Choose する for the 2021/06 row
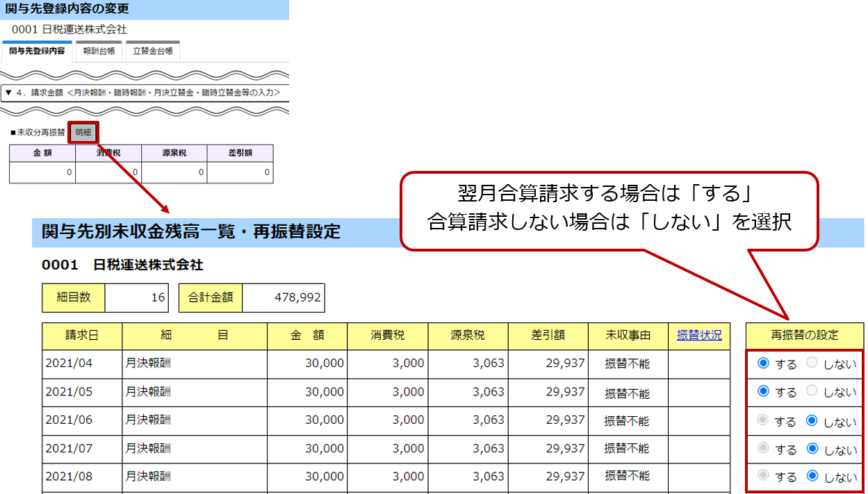This screenshot has width=868, height=494. click(x=763, y=420)
